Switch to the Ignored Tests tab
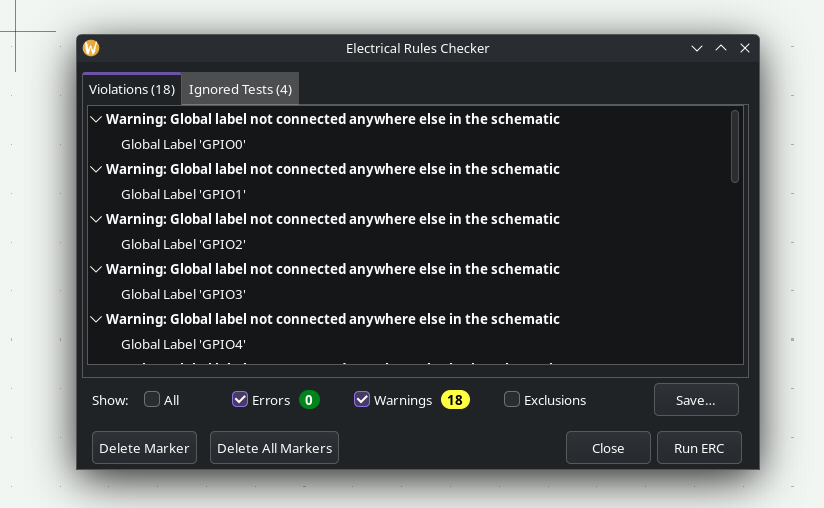 tap(240, 89)
